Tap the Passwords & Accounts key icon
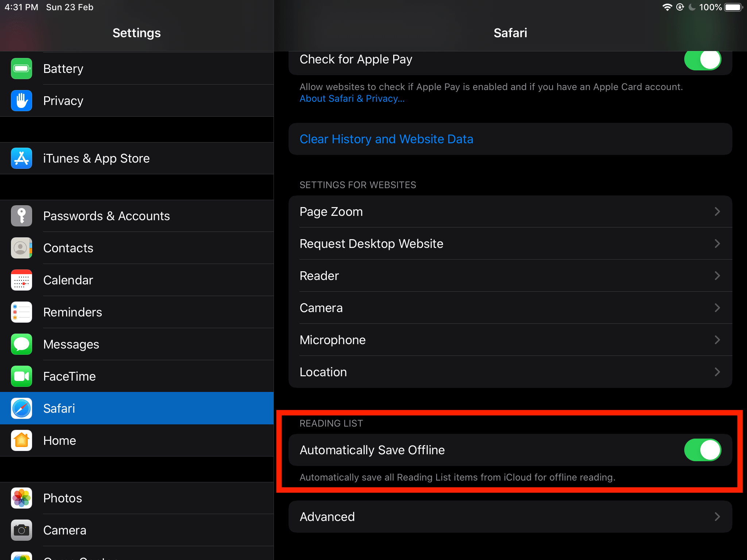The height and width of the screenshot is (560, 747). pyautogui.click(x=22, y=216)
